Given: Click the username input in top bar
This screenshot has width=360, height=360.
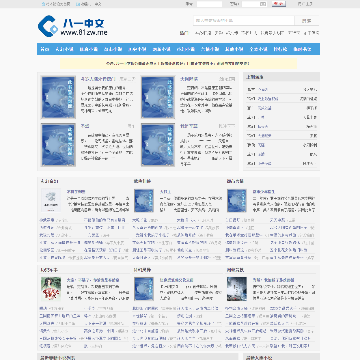Looking at the screenshot, I should 209,4.
